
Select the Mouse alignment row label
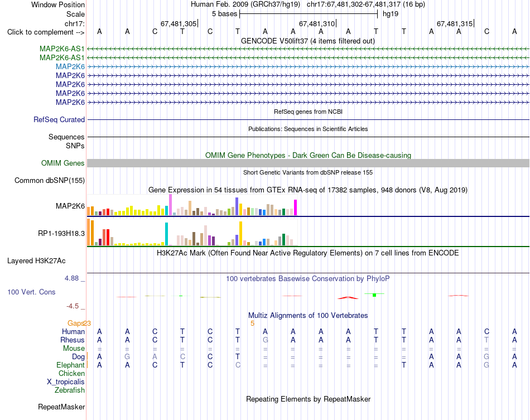click(x=74, y=349)
